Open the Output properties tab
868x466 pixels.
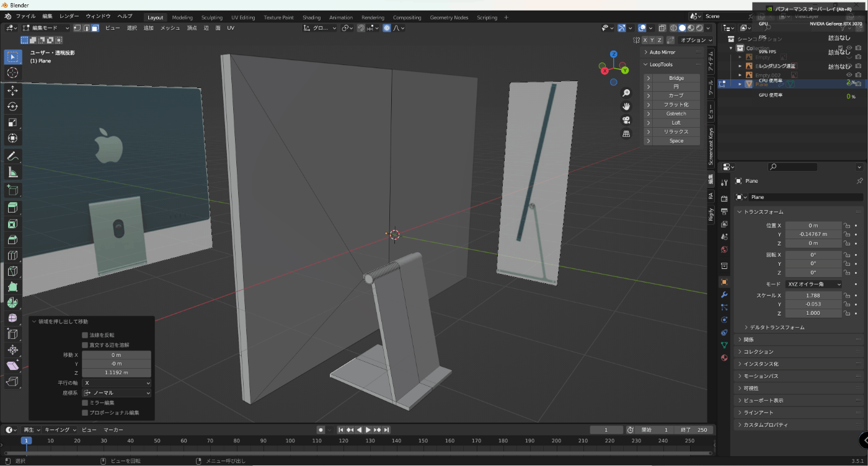pos(724,211)
